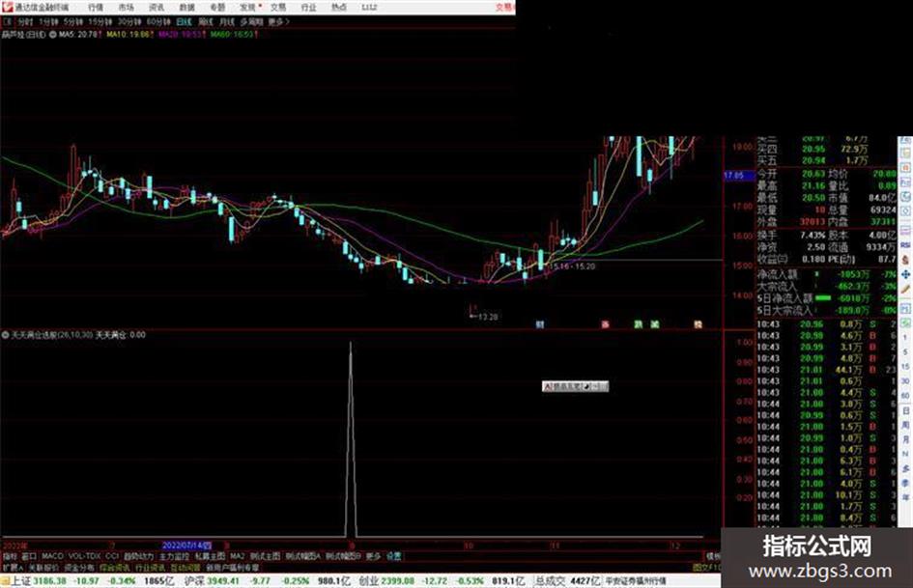
Task: Click the 年 shortcut in right sidebar
Action: pos(905,498)
